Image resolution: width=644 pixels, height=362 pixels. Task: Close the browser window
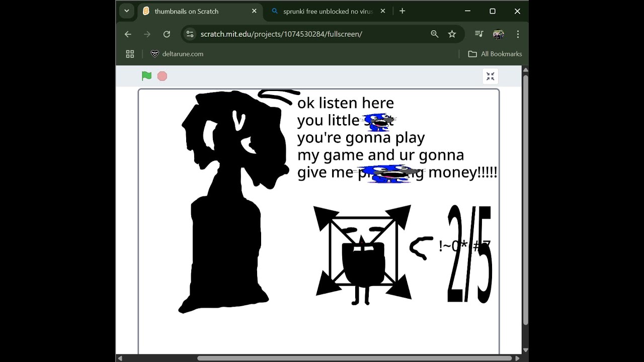tap(517, 11)
